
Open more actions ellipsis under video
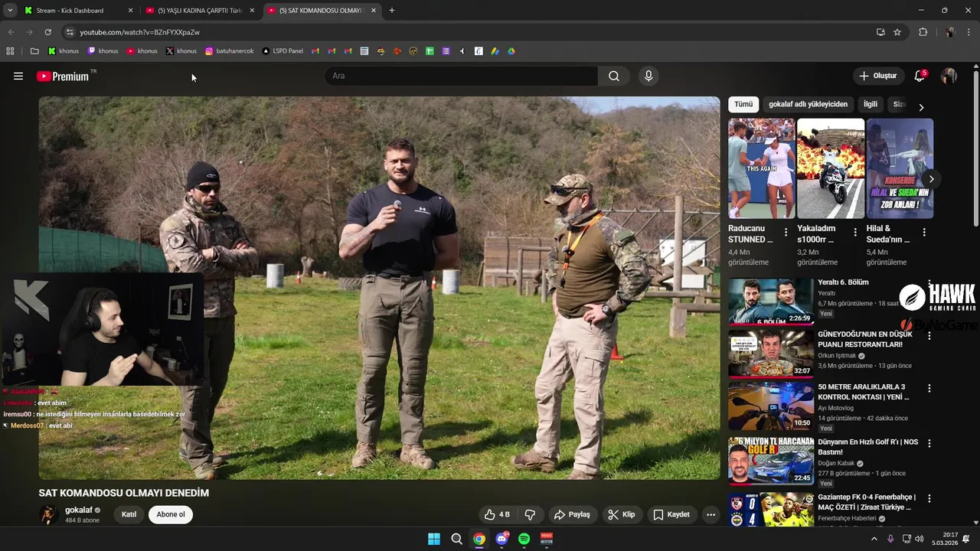[710, 514]
